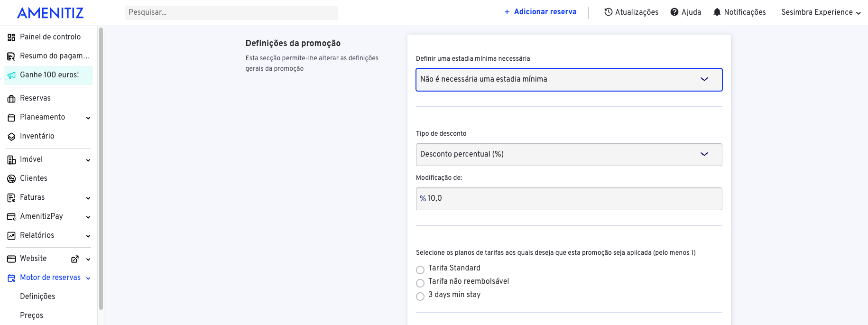The width and height of the screenshot is (868, 325).
Task: Select the 3 days min stay option
Action: [420, 297]
